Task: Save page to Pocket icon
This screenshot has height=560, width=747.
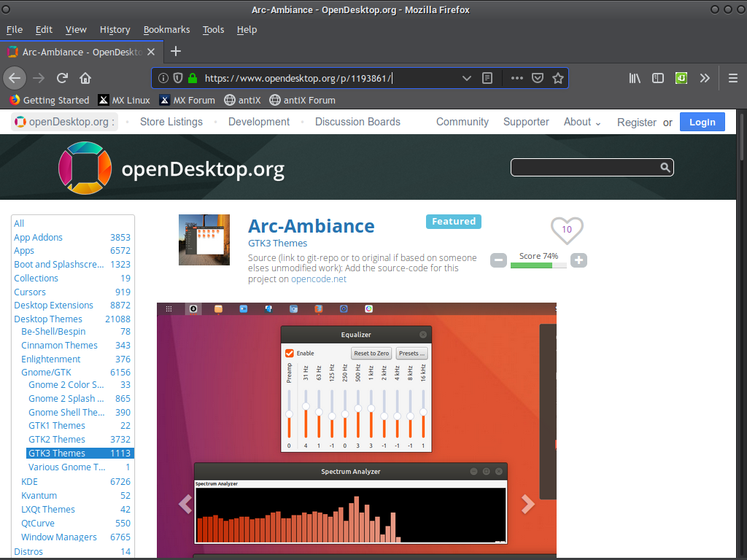Action: tap(538, 78)
